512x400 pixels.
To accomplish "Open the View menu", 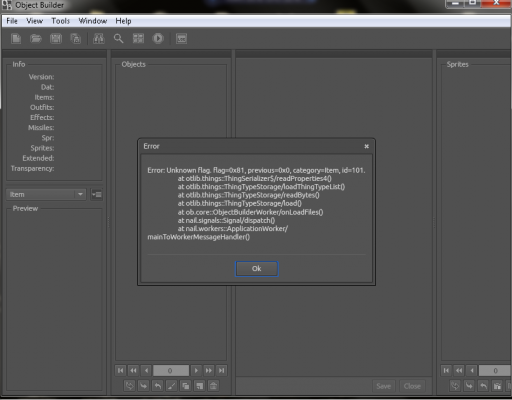I will [35, 21].
